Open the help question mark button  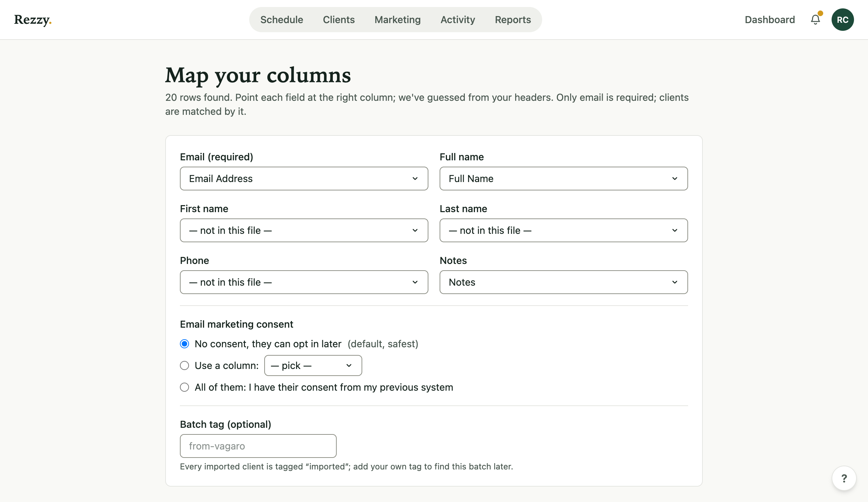click(x=844, y=478)
